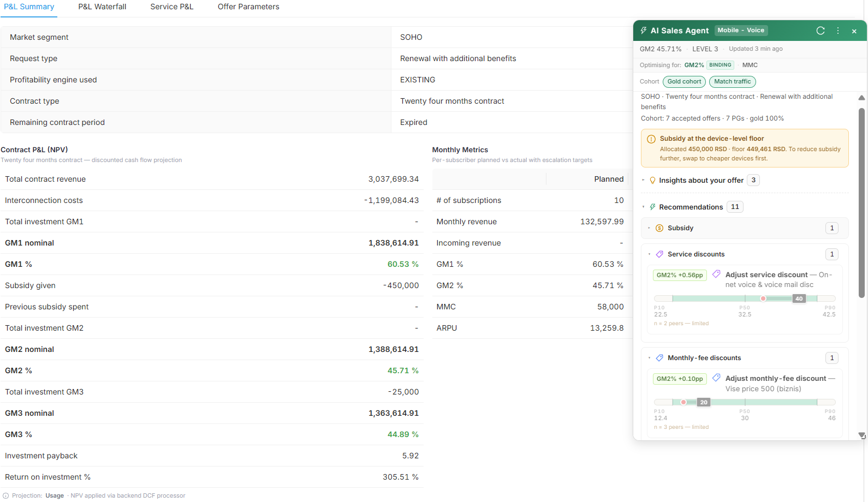Collapse the Recommendations section
The width and height of the screenshot is (868, 502).
point(691,207)
